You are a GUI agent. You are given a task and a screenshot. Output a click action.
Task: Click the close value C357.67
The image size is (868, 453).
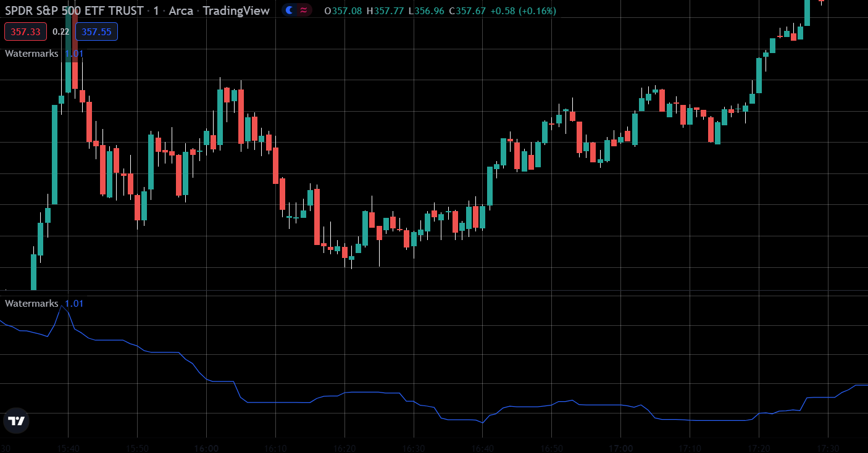coord(467,11)
